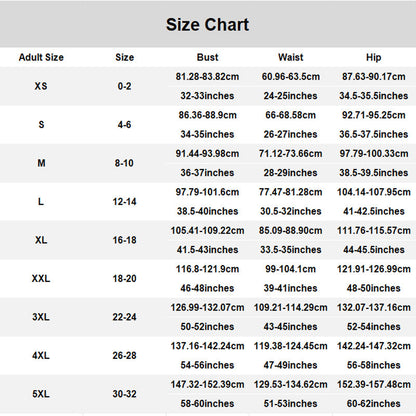The width and height of the screenshot is (416, 416).
Task: Select the 50-52inches bust cell
Action: click(x=207, y=327)
